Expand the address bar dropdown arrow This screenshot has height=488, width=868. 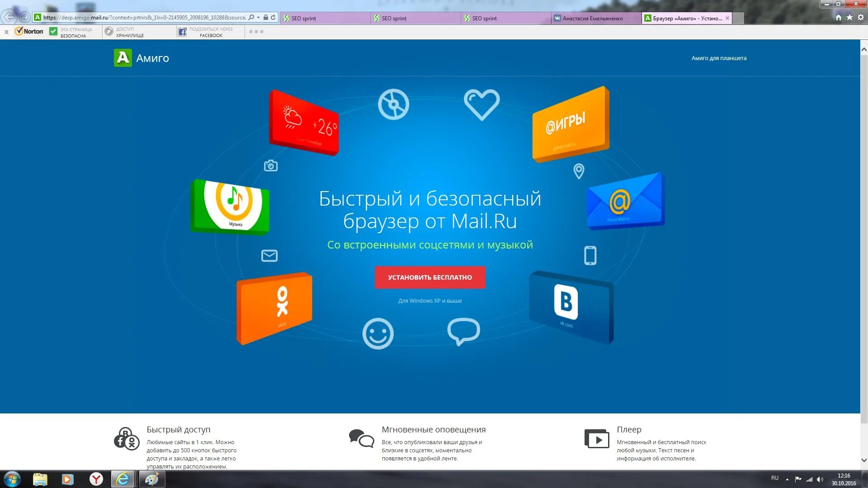258,18
